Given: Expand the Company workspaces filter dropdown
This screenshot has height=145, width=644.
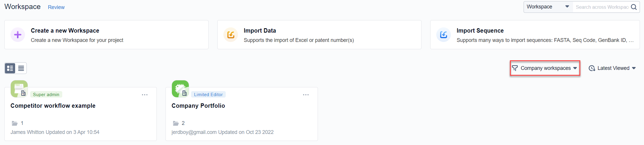Looking at the screenshot, I should [x=545, y=68].
